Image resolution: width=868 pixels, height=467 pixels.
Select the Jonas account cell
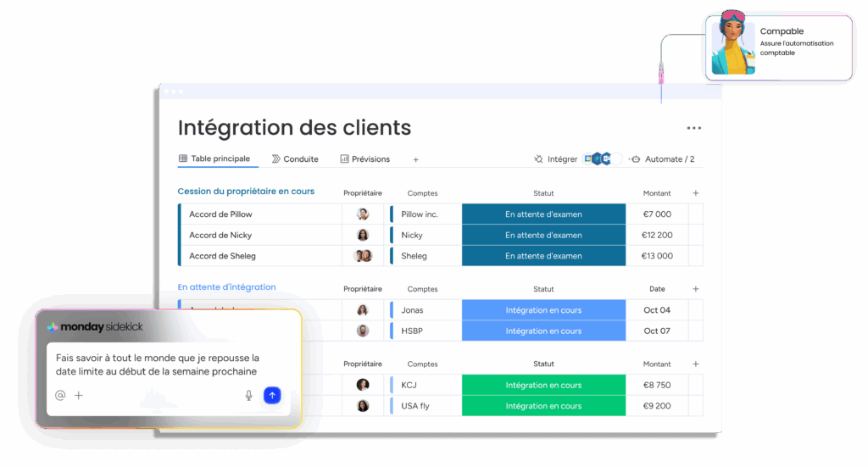point(426,310)
